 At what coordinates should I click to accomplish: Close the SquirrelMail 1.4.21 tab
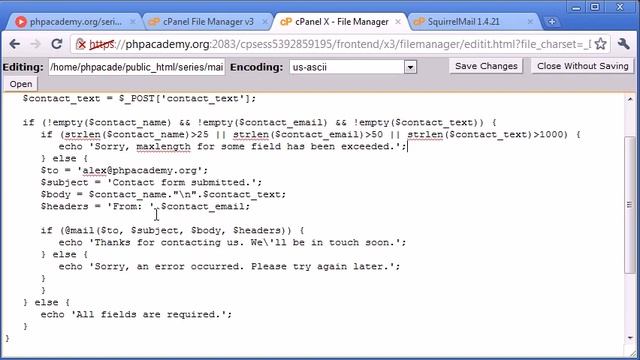(x=530, y=22)
